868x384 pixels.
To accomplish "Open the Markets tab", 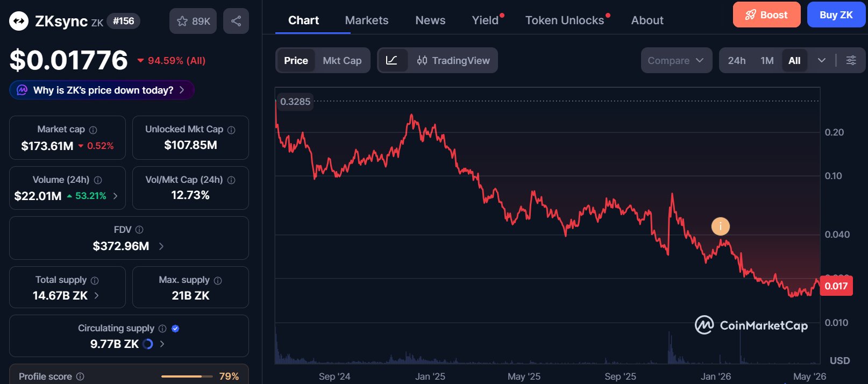I will [x=367, y=20].
